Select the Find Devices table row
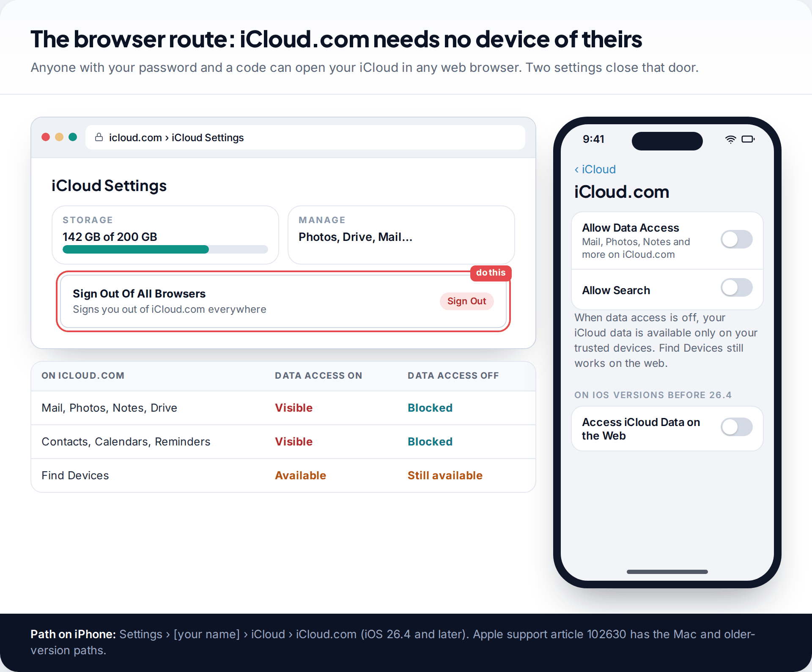 click(283, 475)
